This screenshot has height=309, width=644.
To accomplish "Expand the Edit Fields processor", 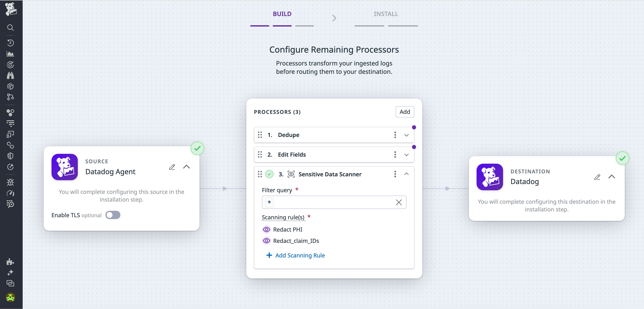I will (406, 155).
